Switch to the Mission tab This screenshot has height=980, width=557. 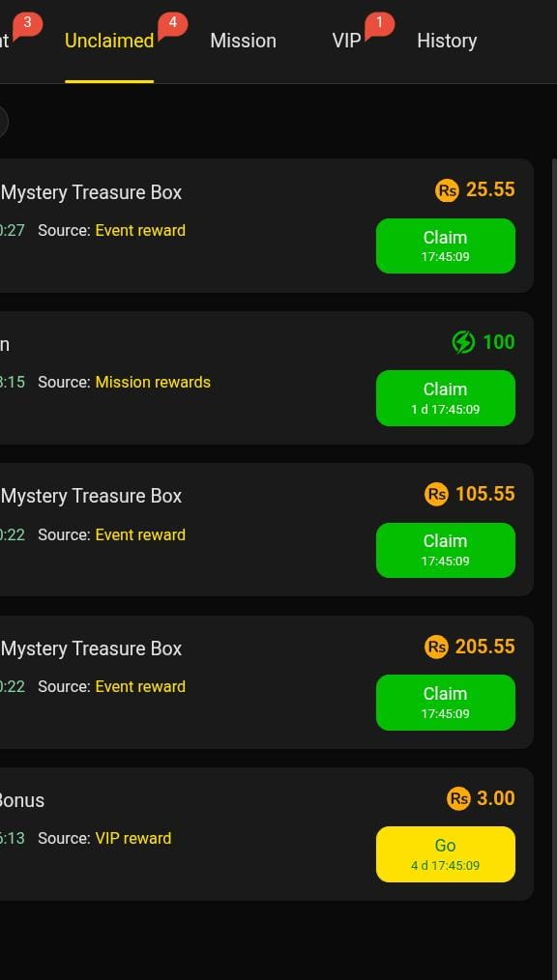point(243,42)
